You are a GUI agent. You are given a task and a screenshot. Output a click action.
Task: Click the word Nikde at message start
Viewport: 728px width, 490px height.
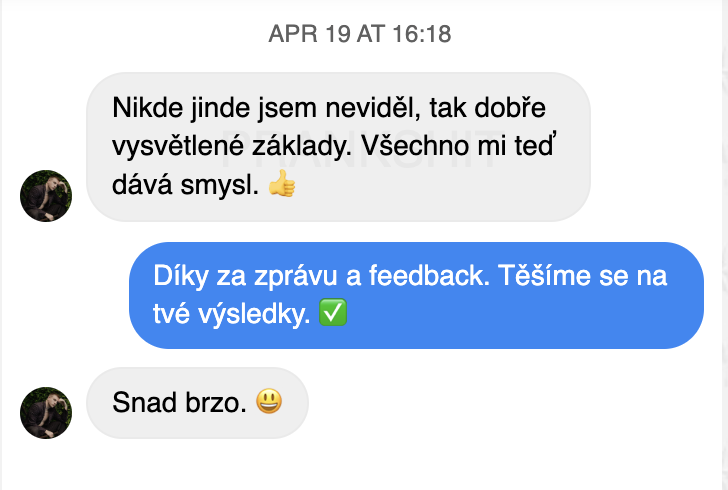[x=148, y=108]
